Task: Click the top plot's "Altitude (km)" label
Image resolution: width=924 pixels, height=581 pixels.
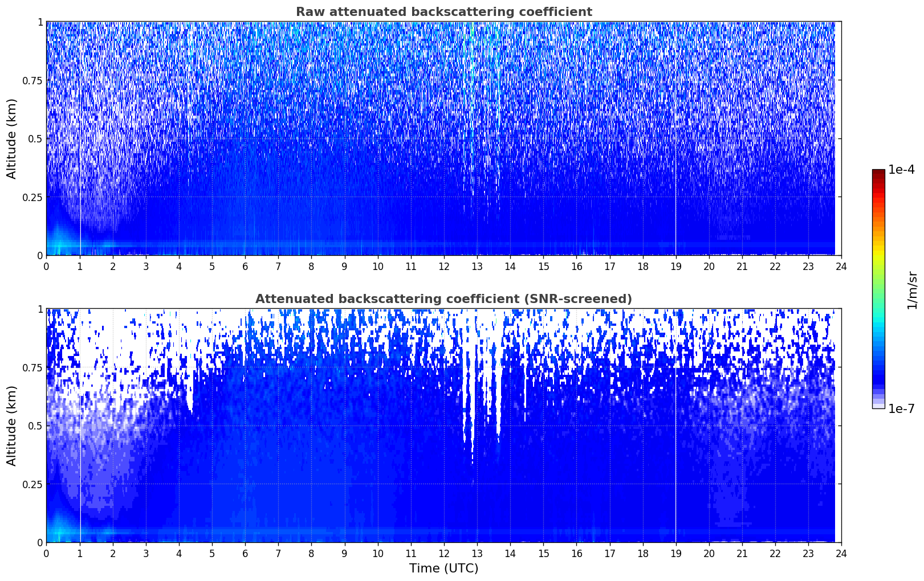Action: pos(12,138)
